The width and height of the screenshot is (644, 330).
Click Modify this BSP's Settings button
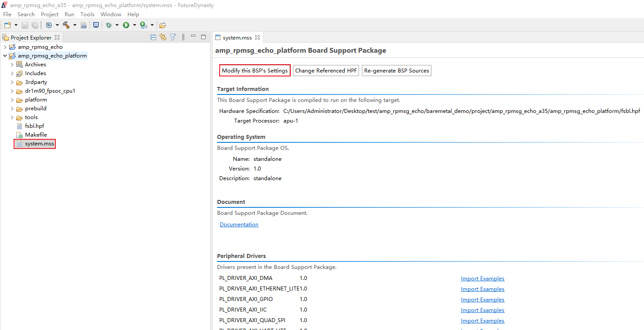tap(255, 71)
